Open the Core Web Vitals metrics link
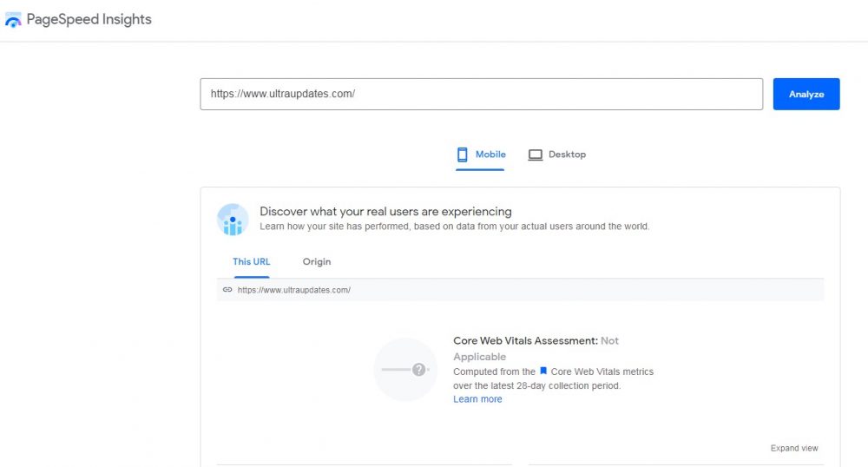Image resolution: width=868 pixels, height=467 pixels. [x=602, y=372]
